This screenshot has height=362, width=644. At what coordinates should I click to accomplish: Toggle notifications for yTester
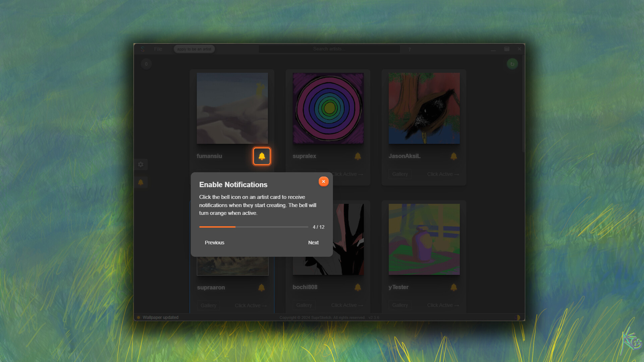453,287
